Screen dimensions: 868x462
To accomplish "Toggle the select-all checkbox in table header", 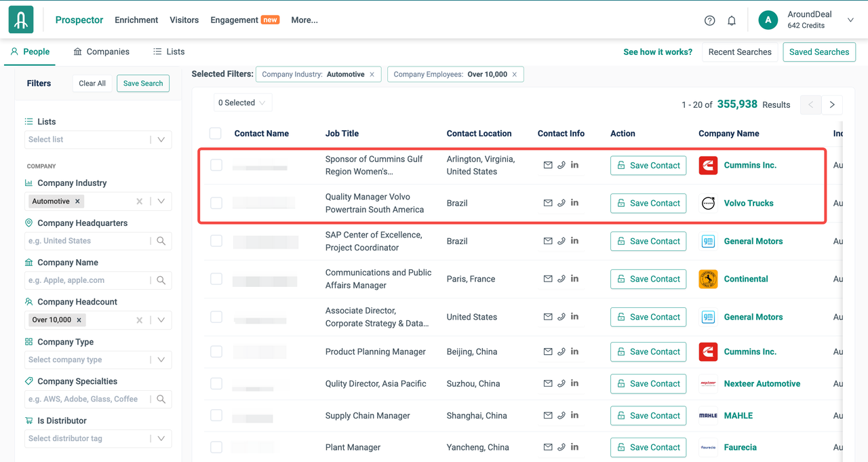I will tap(216, 134).
